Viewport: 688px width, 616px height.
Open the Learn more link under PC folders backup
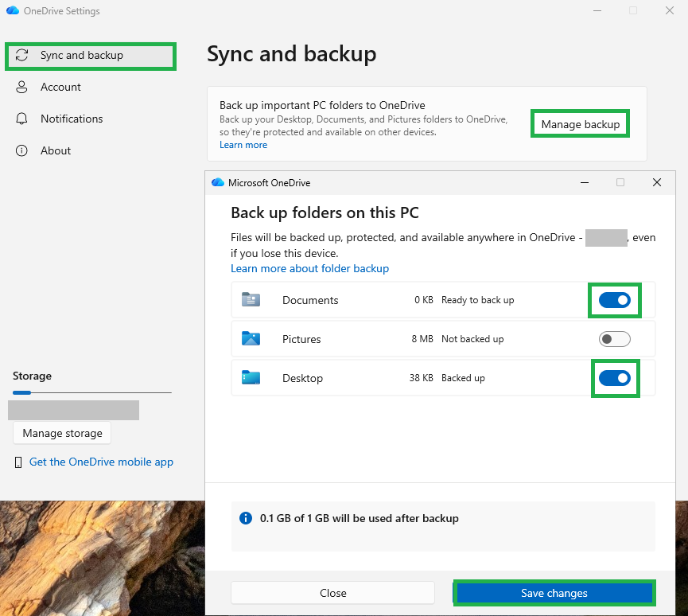[243, 145]
